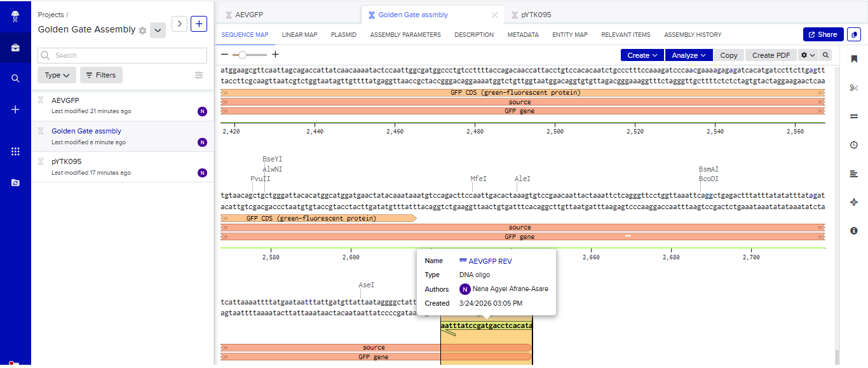Open the Create dropdown menu

pos(642,55)
